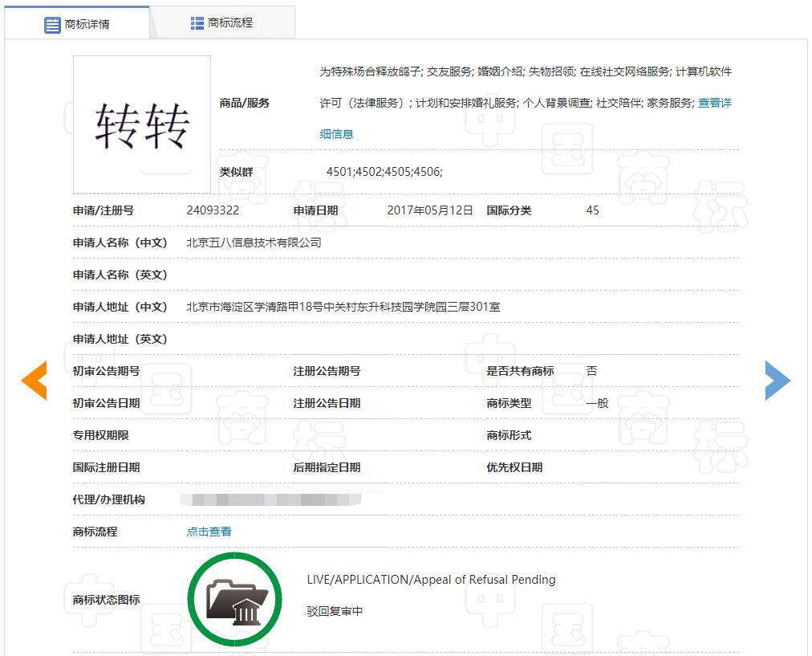Click the 商品/服务 label
This screenshot has height=656, width=812.
point(245,103)
